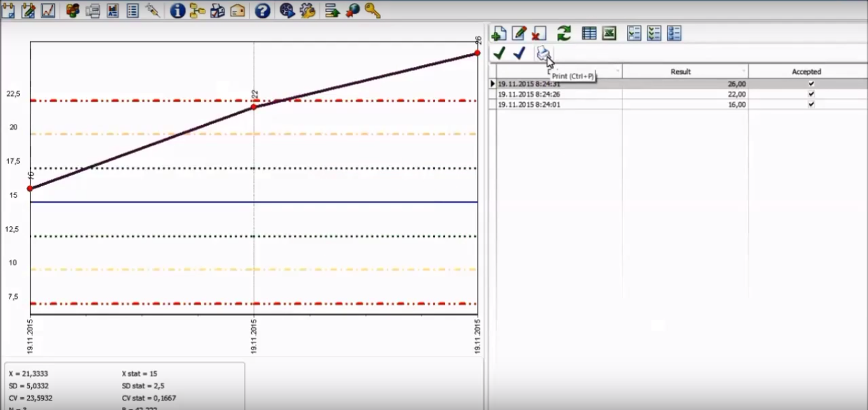
Task: Click the chart data point labeled 16
Action: coord(30,188)
